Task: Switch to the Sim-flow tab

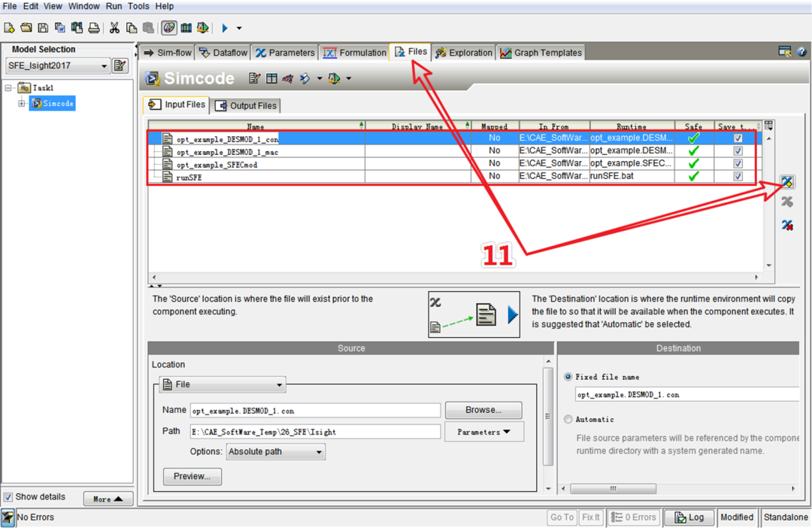Action: point(167,53)
